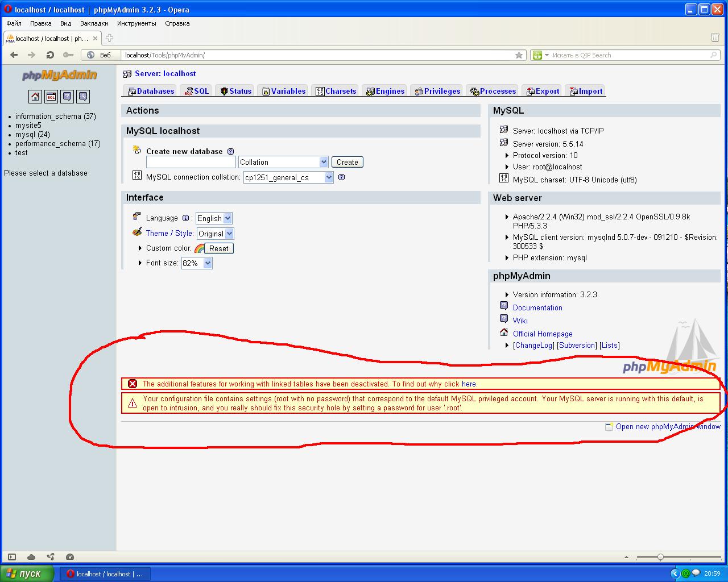Click Open new phpMyAdmin window link

click(x=668, y=426)
